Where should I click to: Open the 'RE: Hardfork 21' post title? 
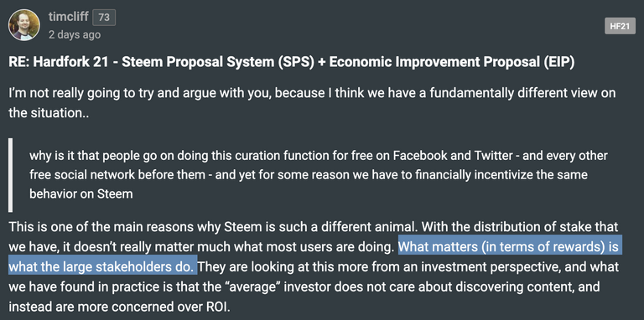click(x=292, y=63)
